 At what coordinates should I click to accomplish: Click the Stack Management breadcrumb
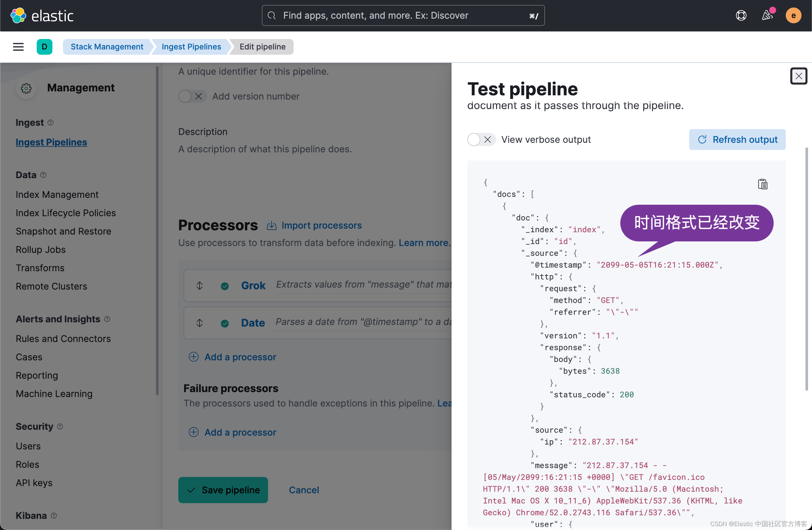click(107, 47)
